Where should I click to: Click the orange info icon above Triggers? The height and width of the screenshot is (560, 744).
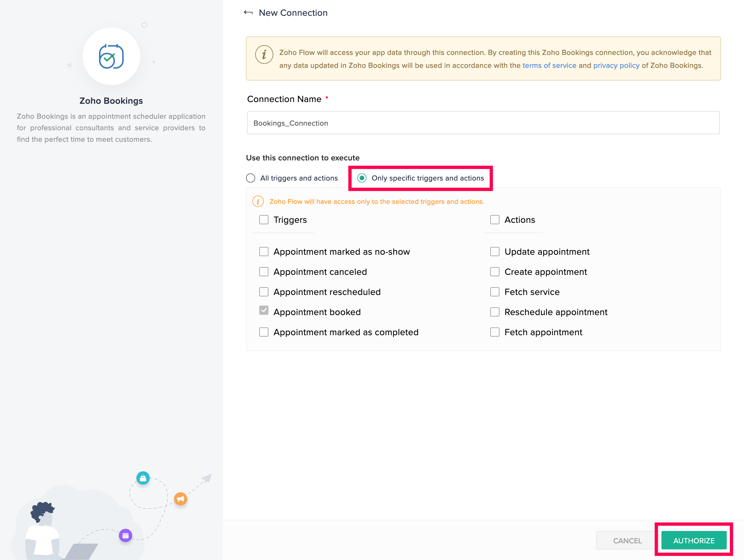pyautogui.click(x=258, y=201)
